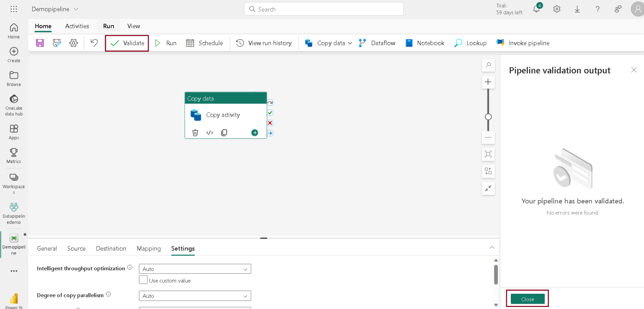644x309 pixels.
Task: View code of Copy activity
Action: pos(210,133)
